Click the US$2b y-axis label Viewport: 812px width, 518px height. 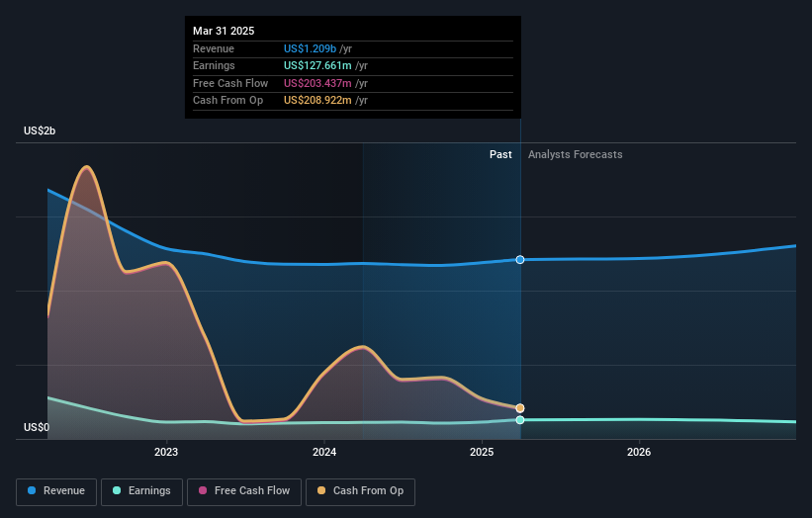[40, 130]
